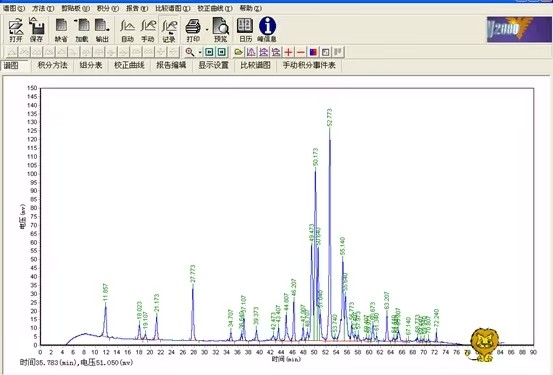Open the 剪贴板 menu
This screenshot has width=553, height=375.
coord(75,8)
